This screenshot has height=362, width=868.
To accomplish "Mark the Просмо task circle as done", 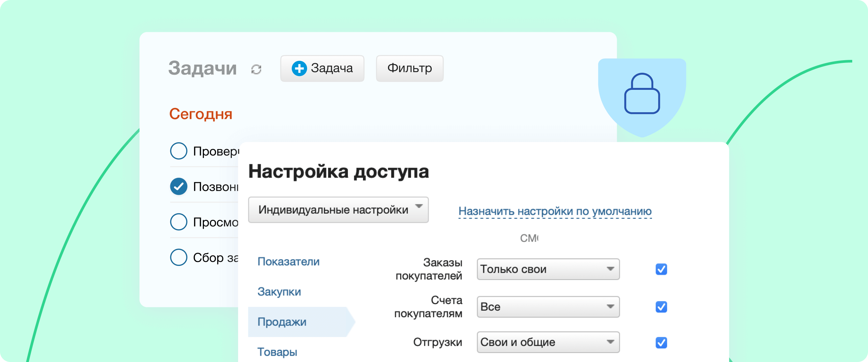I will pyautogui.click(x=179, y=222).
